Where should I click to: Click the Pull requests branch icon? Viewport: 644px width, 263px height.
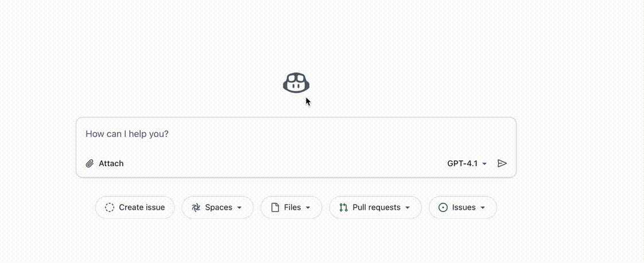[344, 207]
